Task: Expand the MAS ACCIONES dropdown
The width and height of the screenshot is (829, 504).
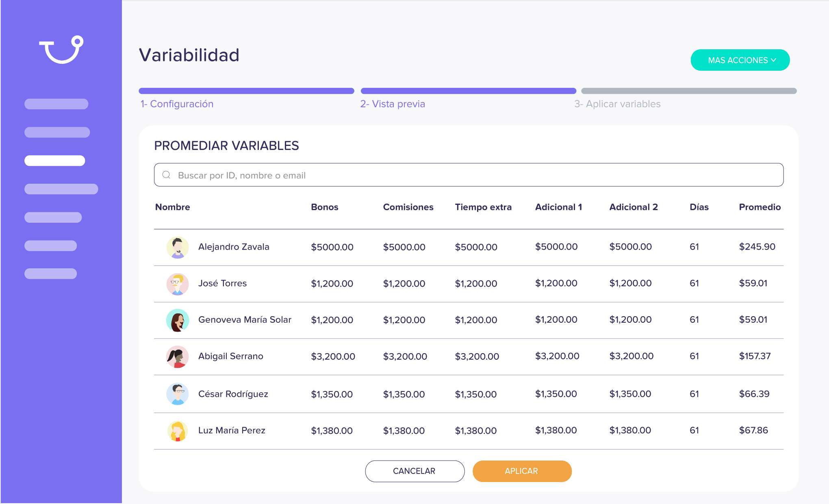Action: pyautogui.click(x=740, y=60)
